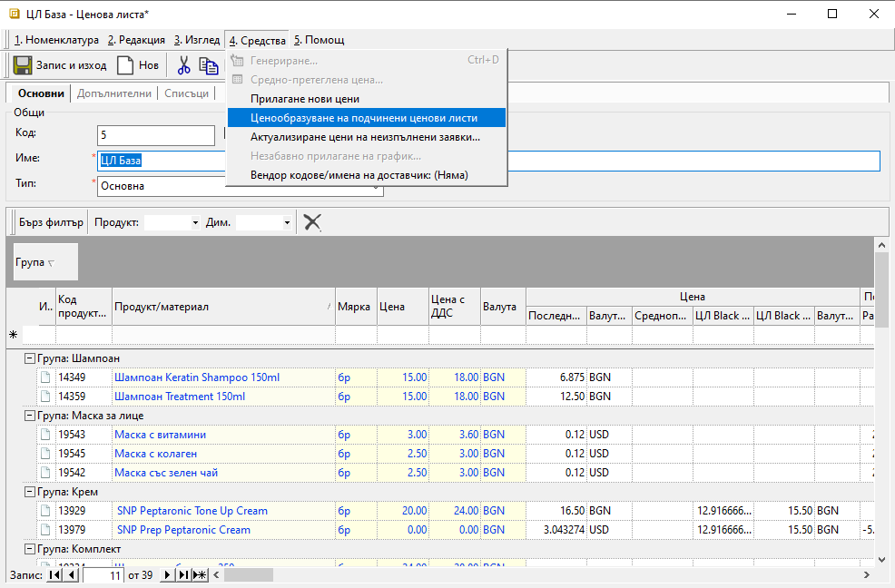Collapse the Група: Шампоан group
895x588 pixels.
[x=30, y=358]
